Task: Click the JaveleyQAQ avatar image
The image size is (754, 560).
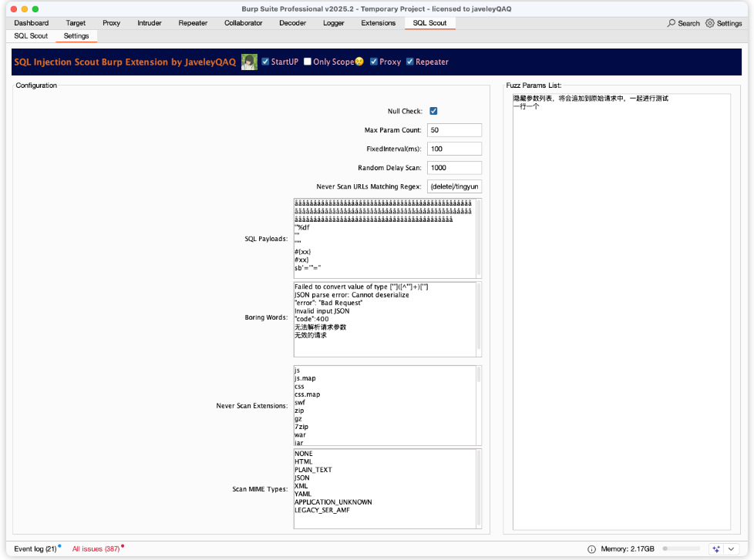Action: click(x=249, y=62)
